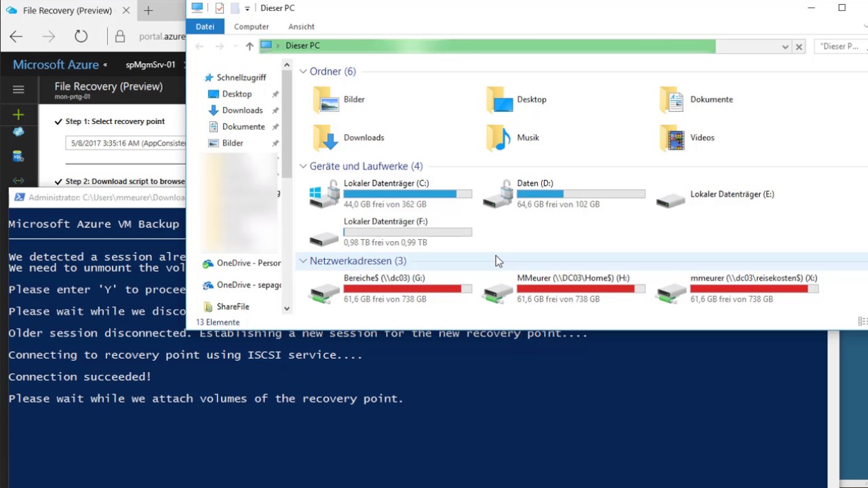Select Dokumente under Schnellzugriff
868x488 pixels.
coord(236,127)
